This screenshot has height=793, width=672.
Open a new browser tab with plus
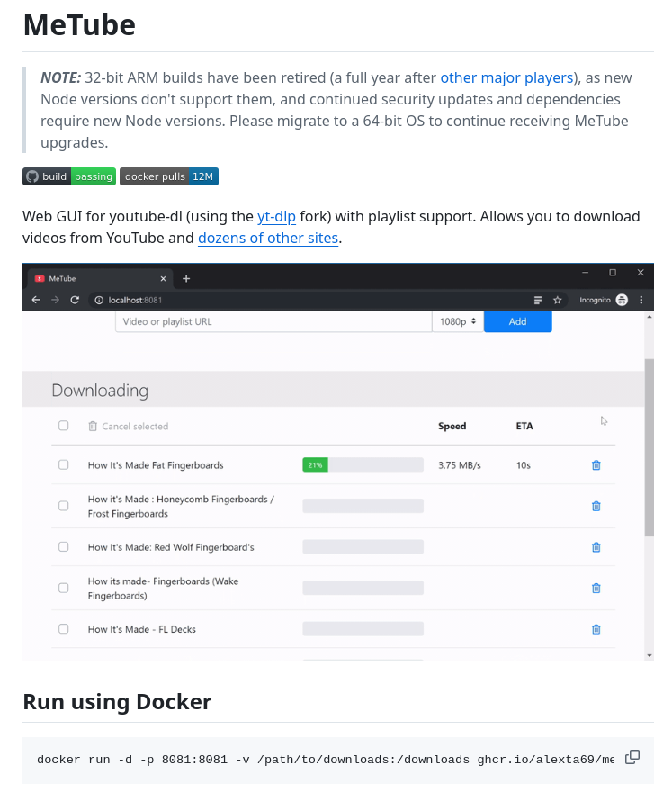[186, 279]
